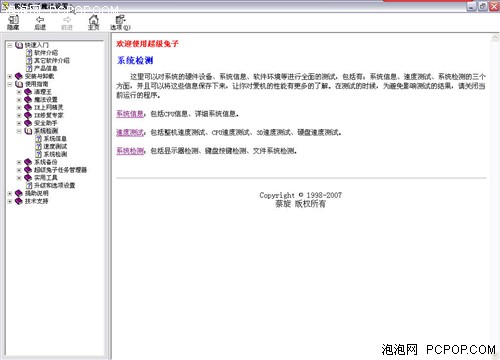The image size is (500, 360).
Task: Click the 隐藏 (Hide) toolbar button
Action: coord(13,23)
